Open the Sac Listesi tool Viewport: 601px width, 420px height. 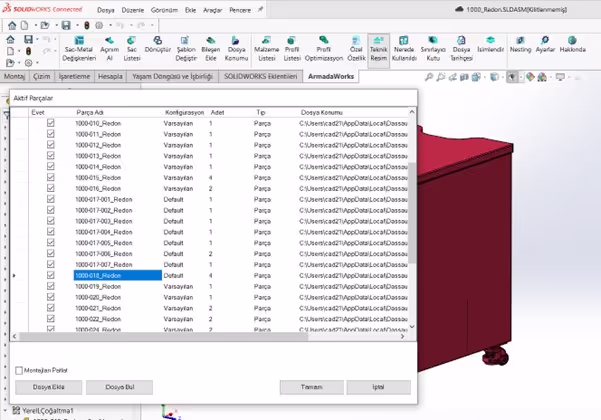pyautogui.click(x=131, y=49)
